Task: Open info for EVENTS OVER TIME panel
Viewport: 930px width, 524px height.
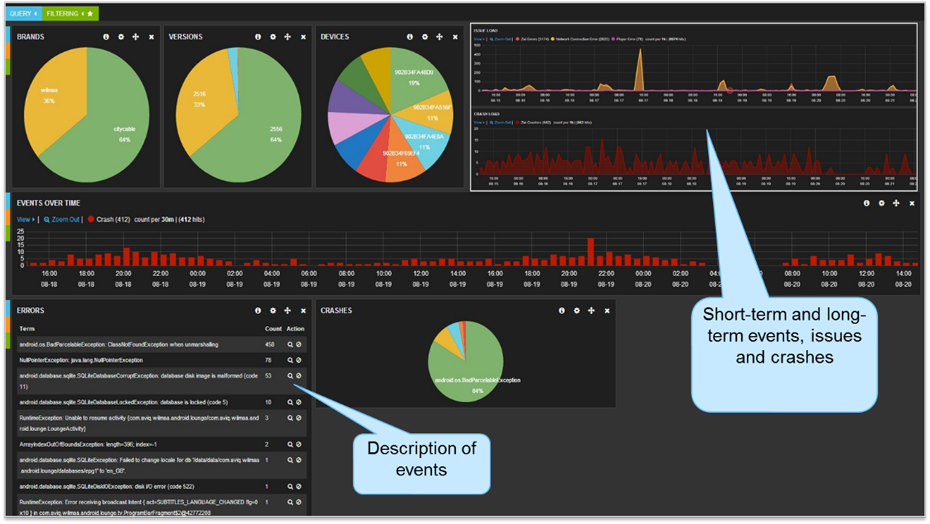Action: [867, 203]
